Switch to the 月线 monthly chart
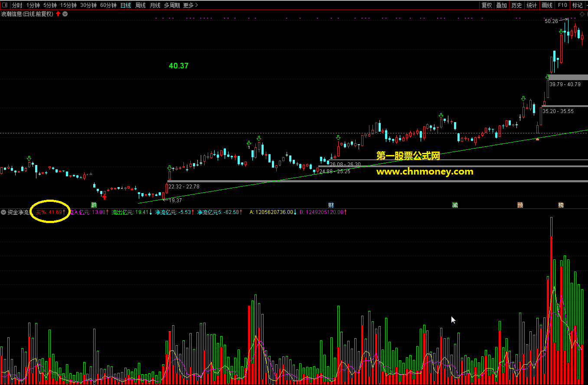 (155, 5)
